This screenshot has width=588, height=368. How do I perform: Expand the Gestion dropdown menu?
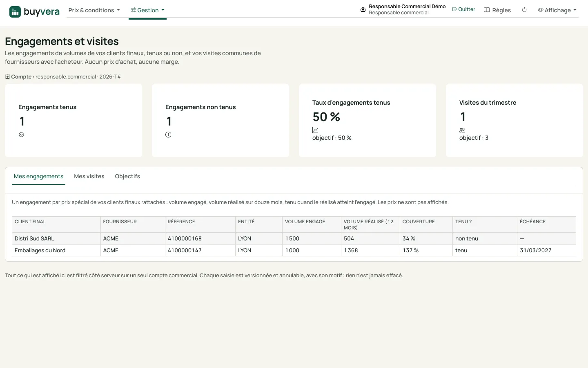(147, 10)
